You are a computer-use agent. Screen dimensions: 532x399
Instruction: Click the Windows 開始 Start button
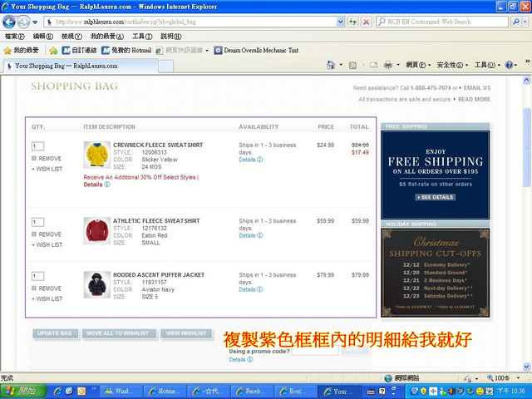23,392
